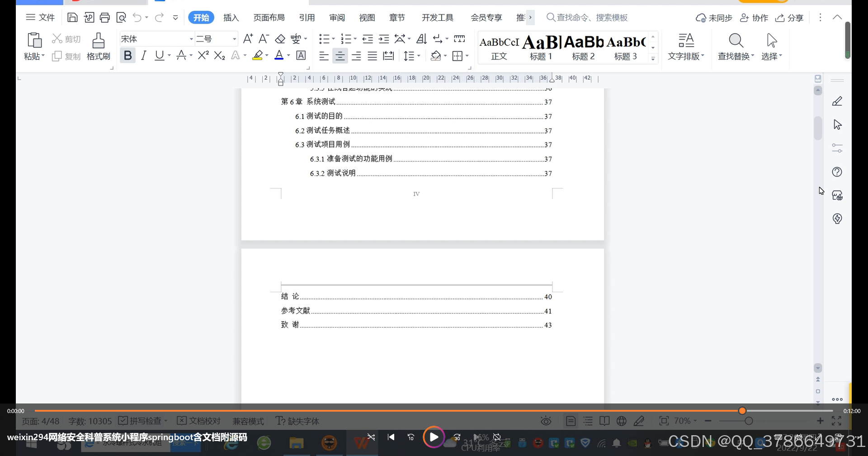Toggle Italic formatting

pyautogui.click(x=144, y=56)
